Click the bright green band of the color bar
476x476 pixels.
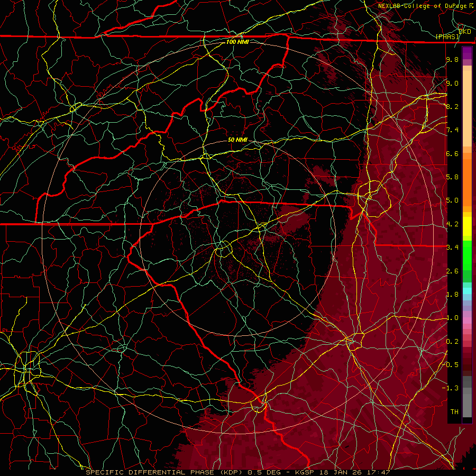(x=467, y=255)
